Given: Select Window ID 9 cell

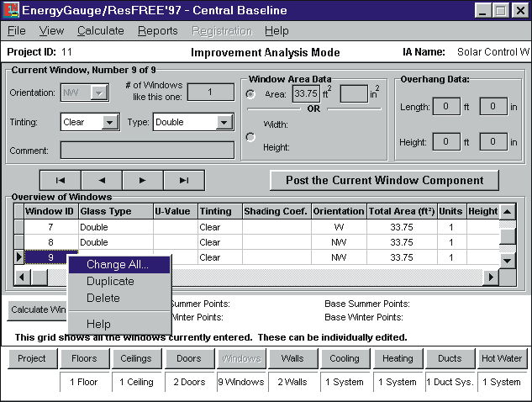Looking at the screenshot, I should click(51, 257).
